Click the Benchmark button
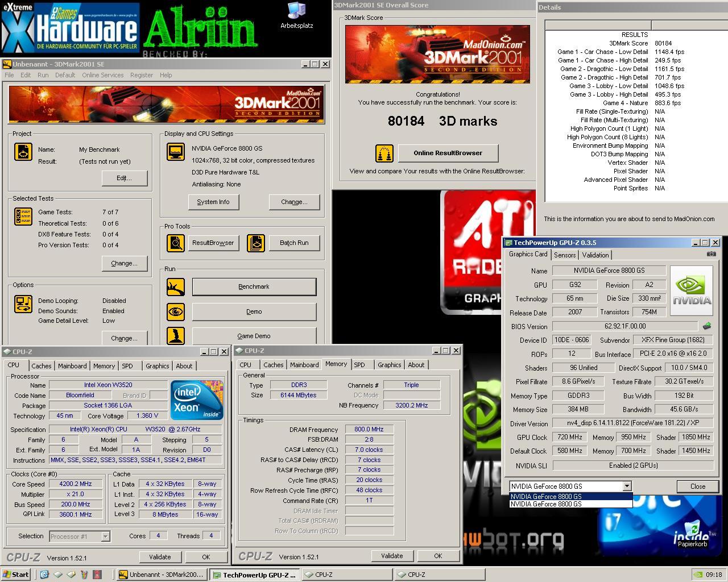The image size is (728, 582). 254,287
